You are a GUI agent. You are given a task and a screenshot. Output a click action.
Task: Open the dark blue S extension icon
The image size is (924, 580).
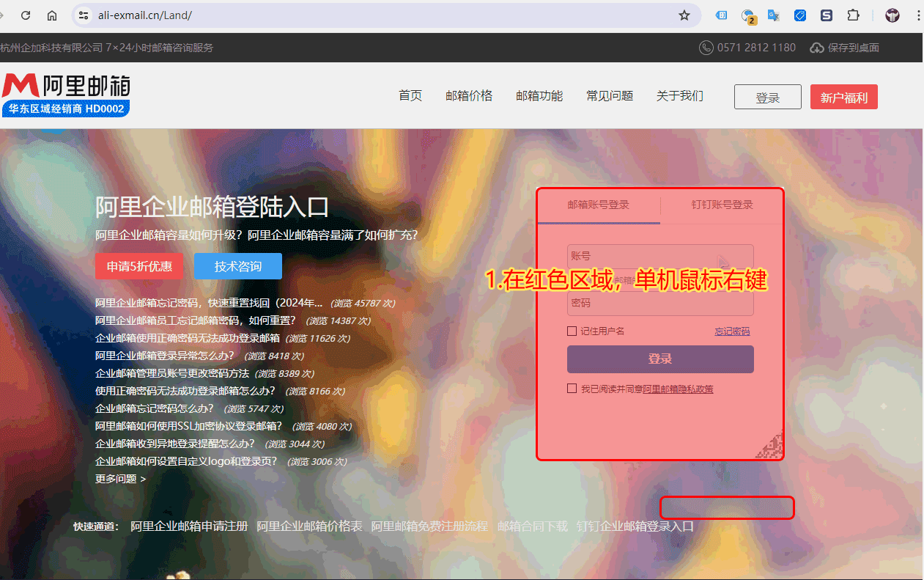(827, 15)
